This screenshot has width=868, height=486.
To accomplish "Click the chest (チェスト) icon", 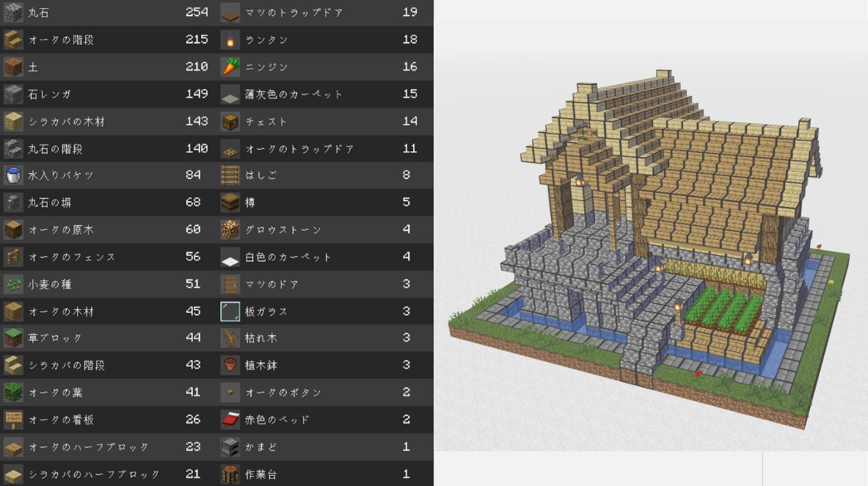I will (x=230, y=121).
